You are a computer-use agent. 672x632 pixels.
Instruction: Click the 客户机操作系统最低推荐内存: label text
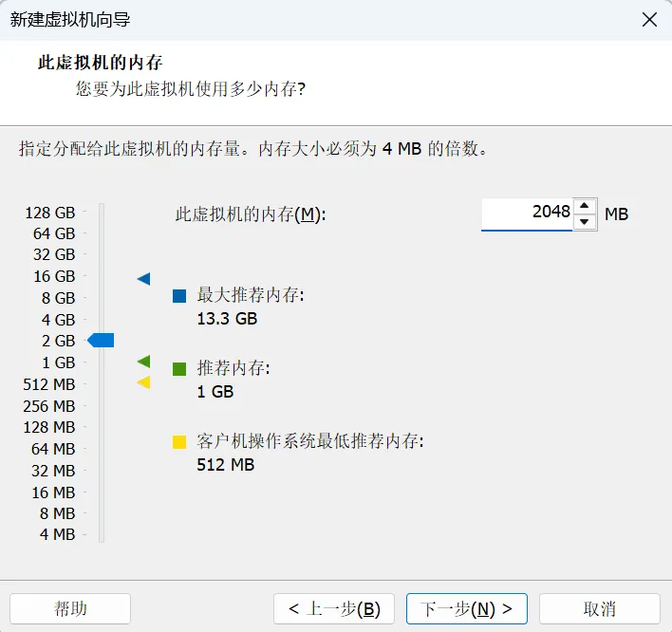(310, 441)
